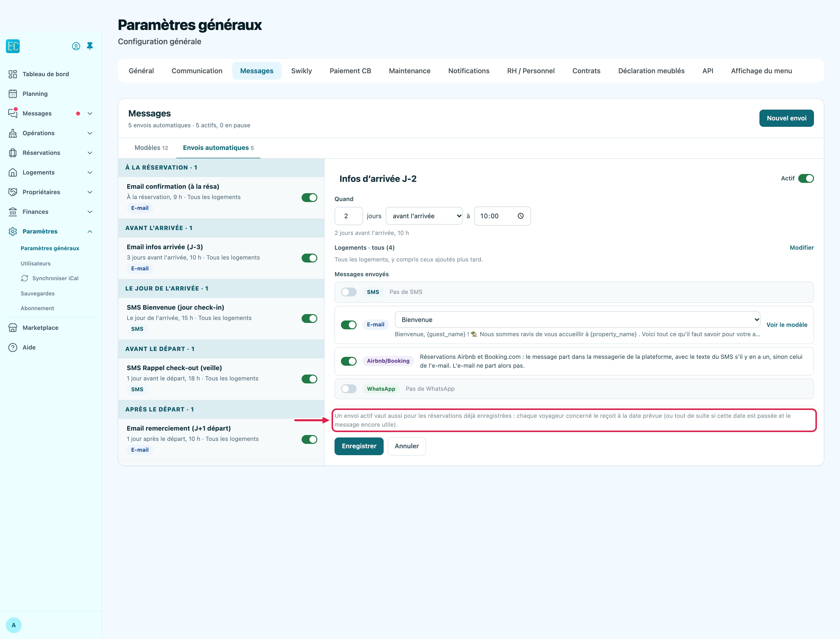Click the 10:00 time input field
This screenshot has height=639, width=840.
[502, 216]
